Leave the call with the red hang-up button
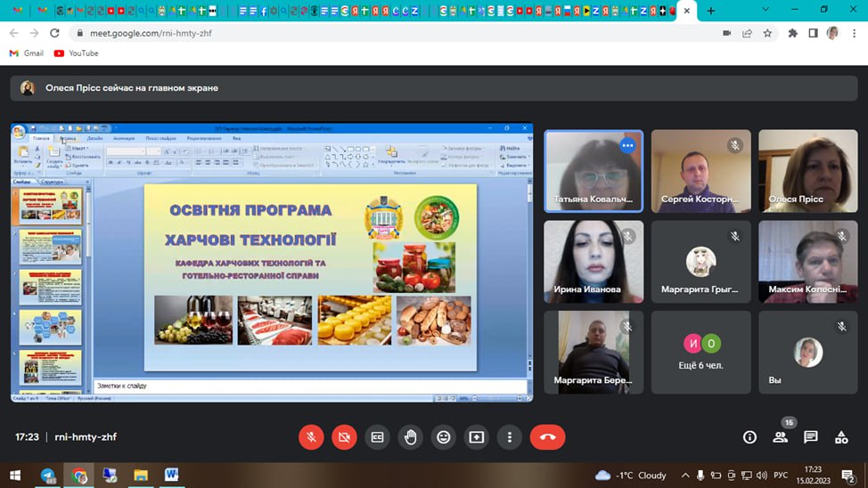The image size is (868, 488). (x=547, y=437)
